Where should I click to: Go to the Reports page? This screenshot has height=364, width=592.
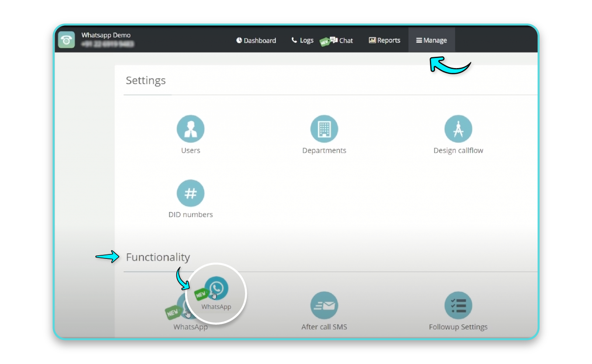pyautogui.click(x=388, y=40)
